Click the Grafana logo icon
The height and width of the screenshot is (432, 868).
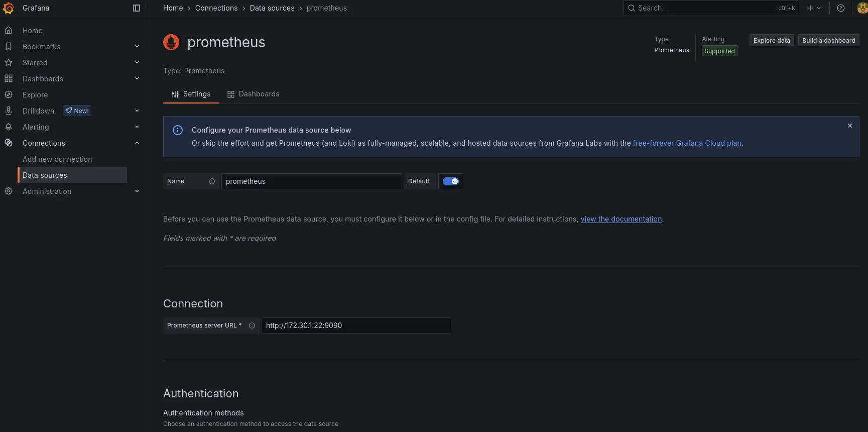(x=9, y=8)
